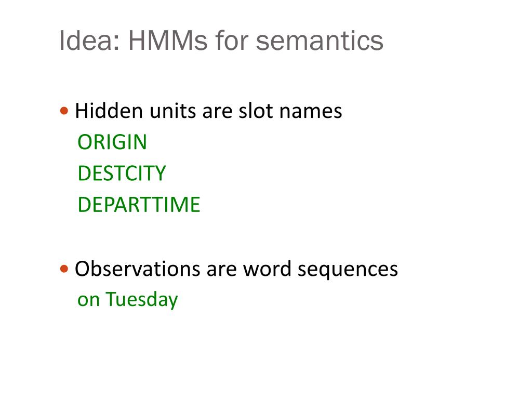Image resolution: width=532 pixels, height=399 pixels.
Task: Click the green word 'on'
Action: 88,301
